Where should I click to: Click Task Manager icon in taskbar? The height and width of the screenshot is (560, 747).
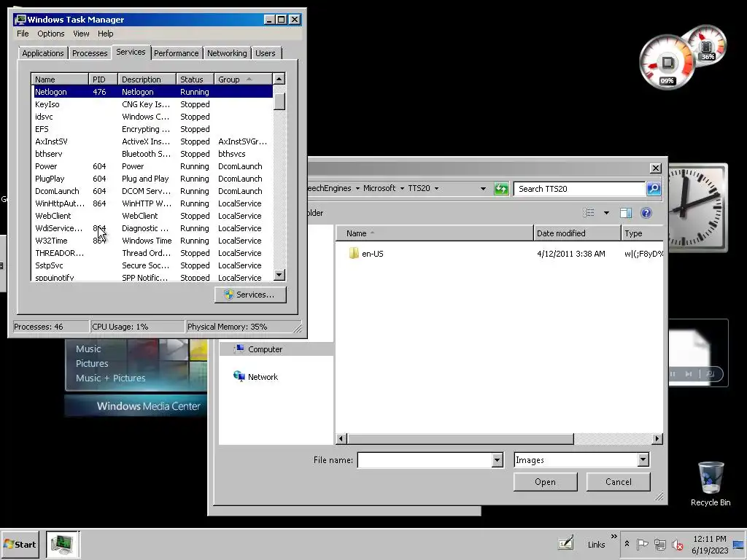63,544
